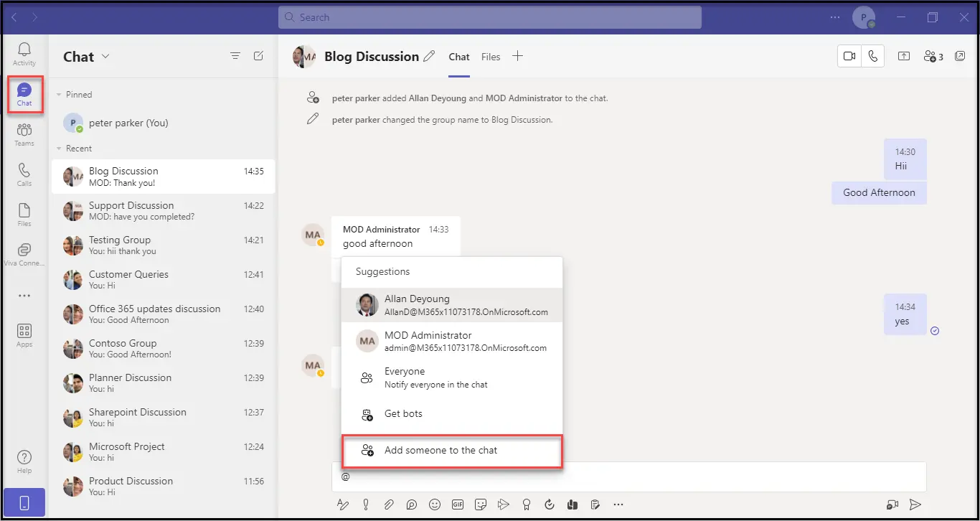Screen dimensions: 980x521
Task: Start a new chat with compose icon
Action: 258,56
